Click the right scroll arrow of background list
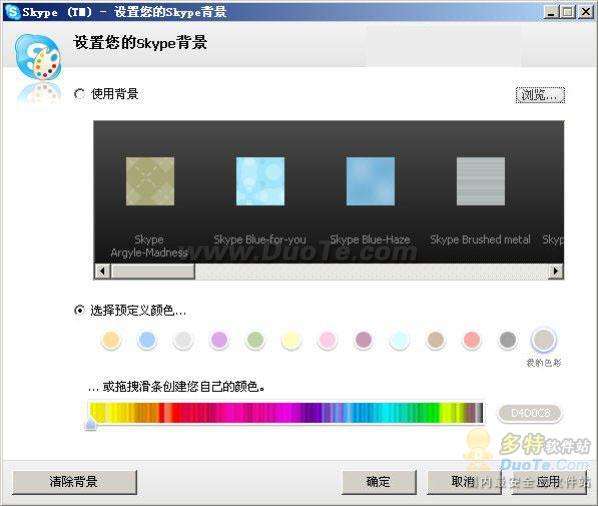Viewport: 598px width, 506px height. click(556, 271)
